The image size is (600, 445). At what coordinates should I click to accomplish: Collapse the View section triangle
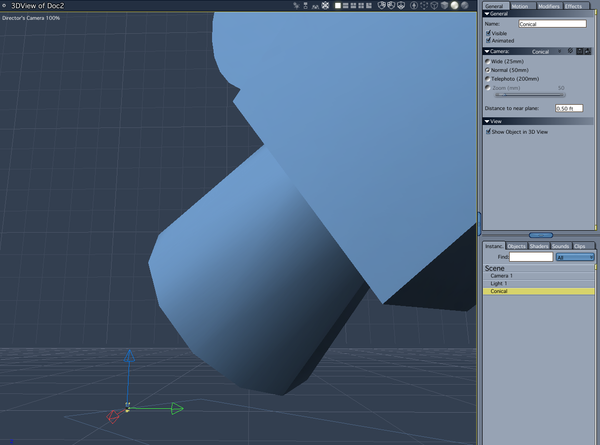click(487, 121)
